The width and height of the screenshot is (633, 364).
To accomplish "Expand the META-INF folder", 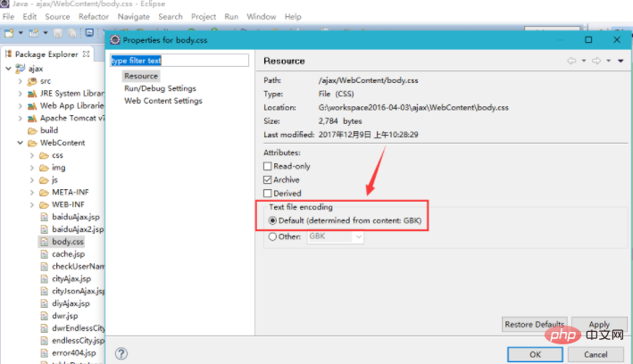I will 32,193.
